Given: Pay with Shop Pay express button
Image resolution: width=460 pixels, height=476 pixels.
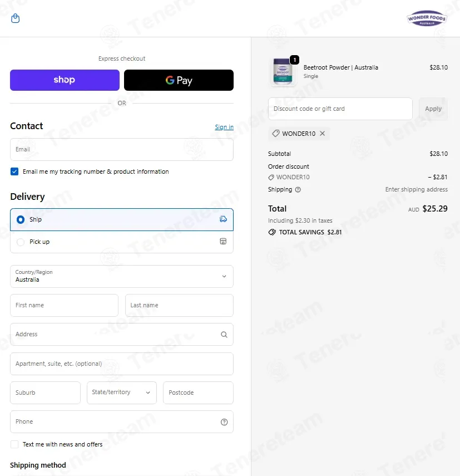Looking at the screenshot, I should [65, 80].
